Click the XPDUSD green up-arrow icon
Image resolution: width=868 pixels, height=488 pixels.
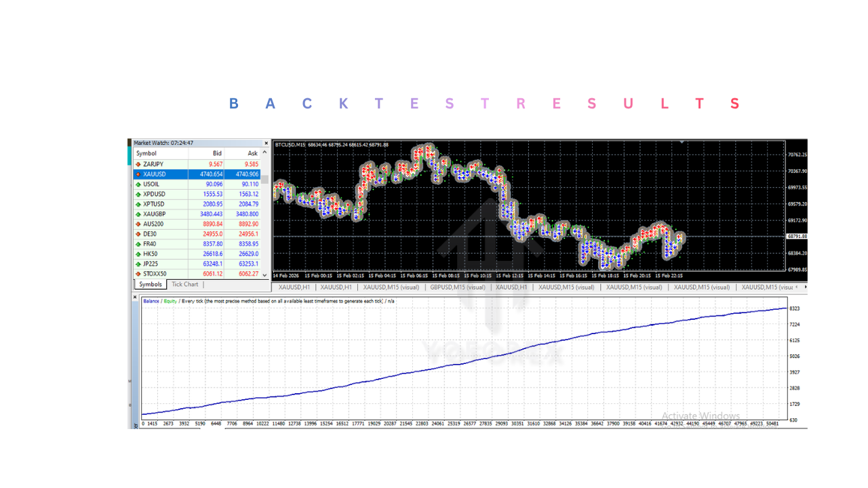tap(138, 194)
